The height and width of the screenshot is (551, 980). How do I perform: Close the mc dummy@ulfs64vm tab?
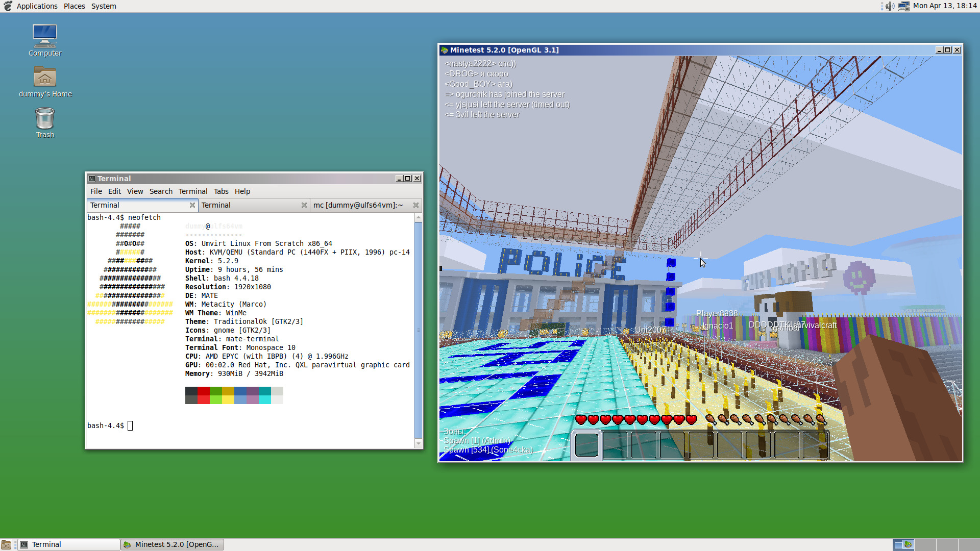pyautogui.click(x=416, y=205)
